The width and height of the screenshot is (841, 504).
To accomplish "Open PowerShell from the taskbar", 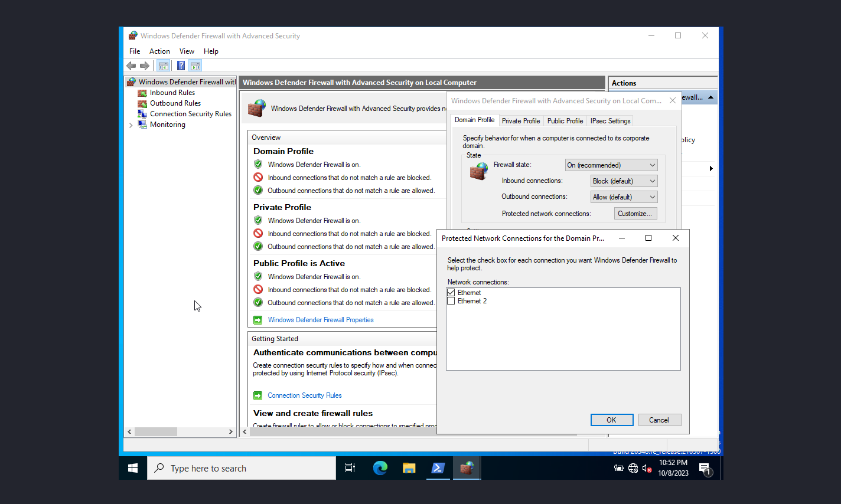I will click(438, 468).
